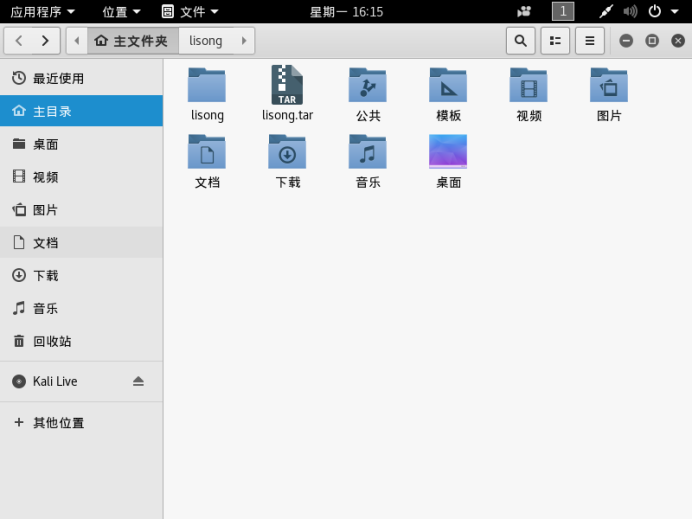Open the lisong.tar archive file
The image size is (692, 519).
[x=287, y=86]
